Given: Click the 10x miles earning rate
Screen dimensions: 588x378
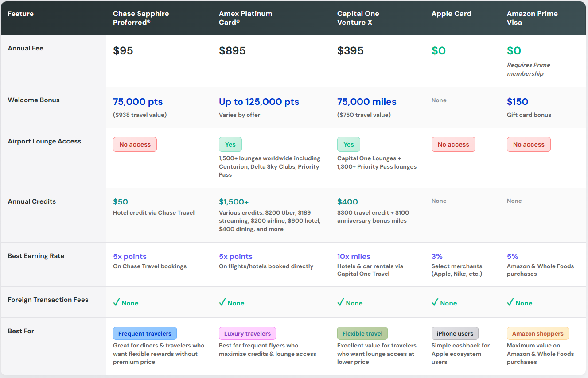Looking at the screenshot, I should pos(354,256).
